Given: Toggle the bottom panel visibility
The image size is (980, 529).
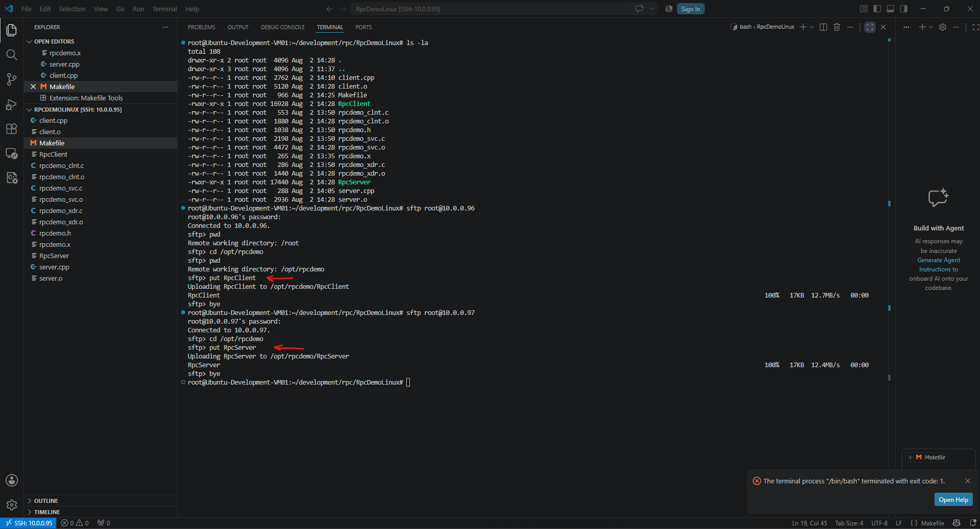Looking at the screenshot, I should [890, 9].
